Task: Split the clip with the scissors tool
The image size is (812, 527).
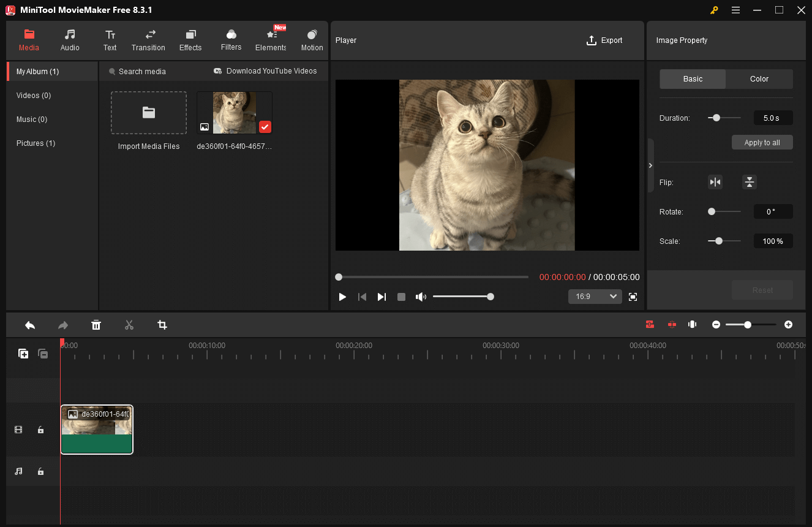Action: [x=129, y=325]
